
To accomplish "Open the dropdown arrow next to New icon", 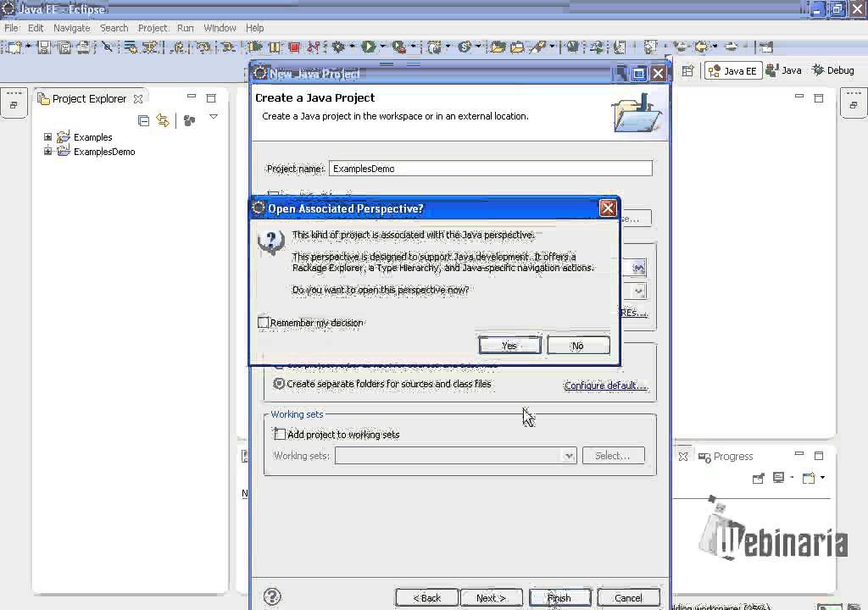I will [x=28, y=47].
